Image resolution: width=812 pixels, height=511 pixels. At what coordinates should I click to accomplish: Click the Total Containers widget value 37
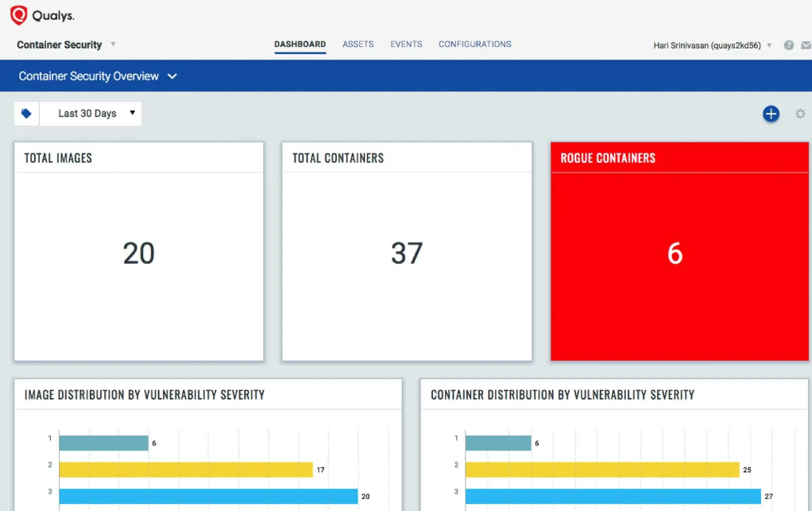pyautogui.click(x=407, y=253)
